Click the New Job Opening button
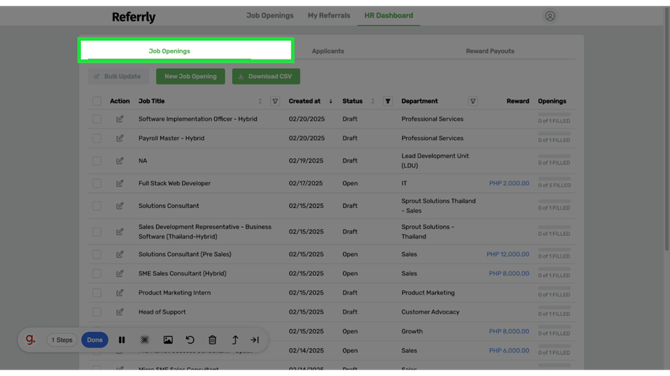 (191, 76)
